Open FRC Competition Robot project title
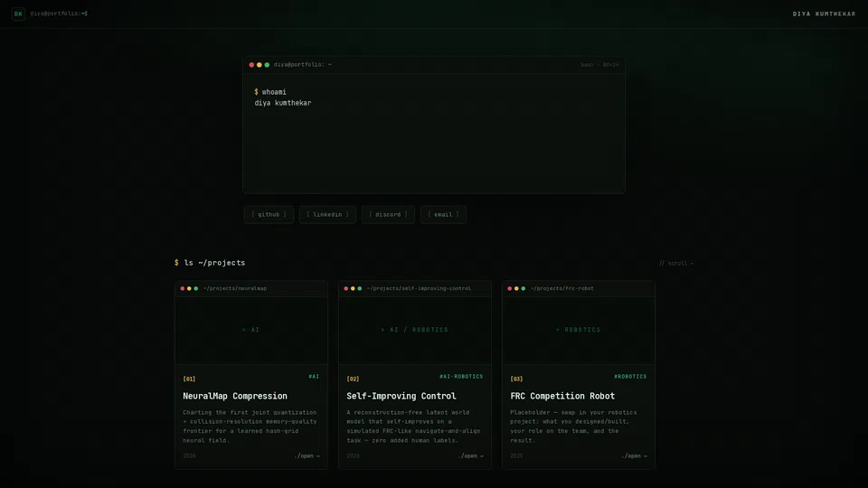 click(x=562, y=396)
